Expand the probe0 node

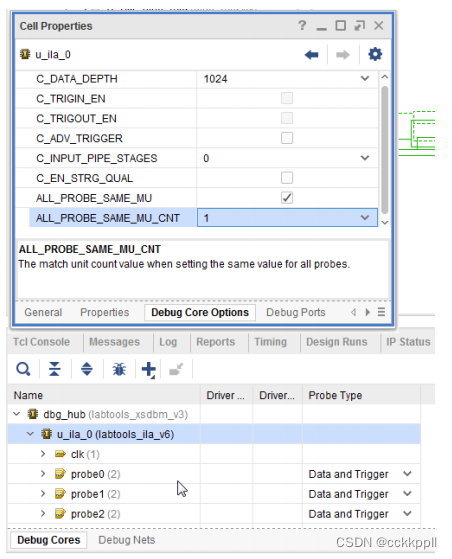pos(43,474)
